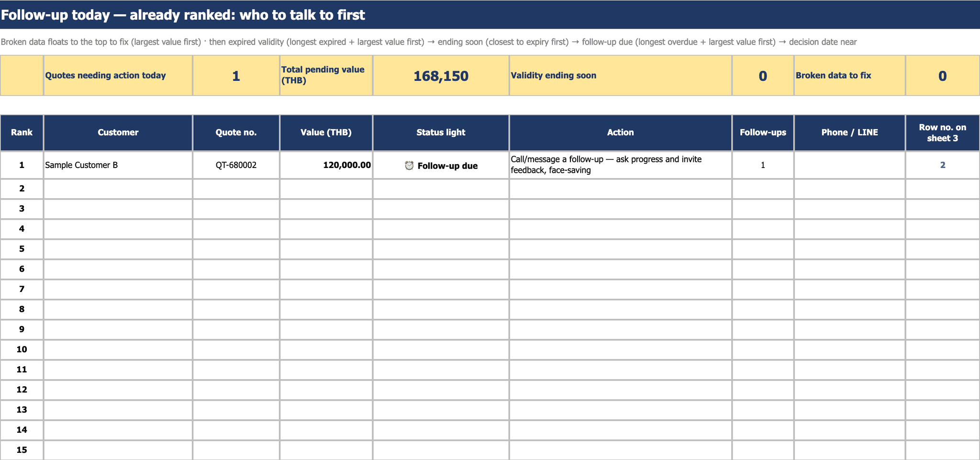Click quote number QT-680002
Screen dimensions: 980x460
click(x=236, y=165)
